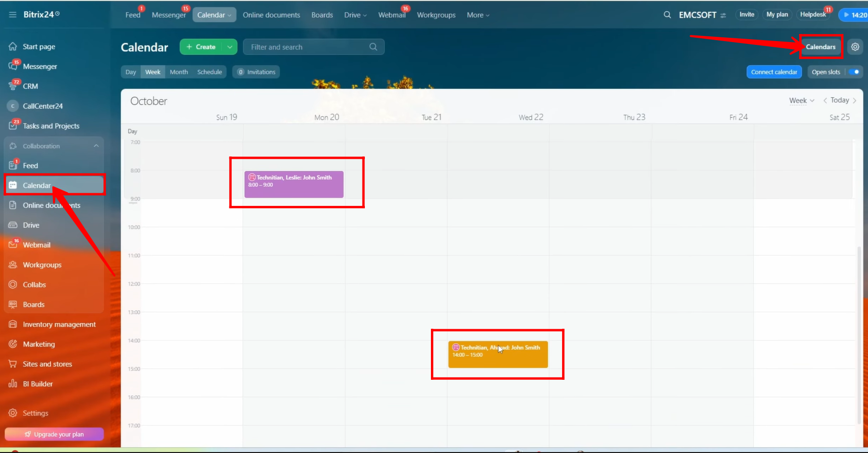Collapse the Collaboration section
The height and width of the screenshot is (453, 868).
[x=96, y=146]
